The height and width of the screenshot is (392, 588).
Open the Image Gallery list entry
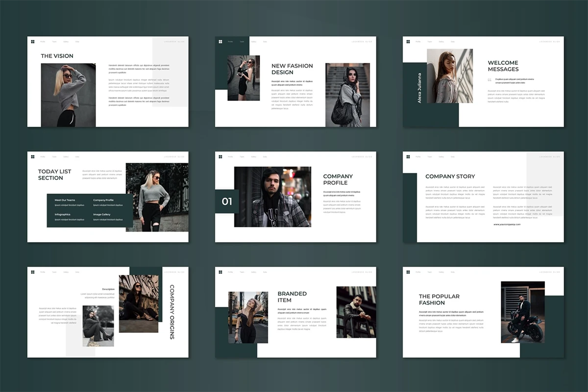click(102, 215)
